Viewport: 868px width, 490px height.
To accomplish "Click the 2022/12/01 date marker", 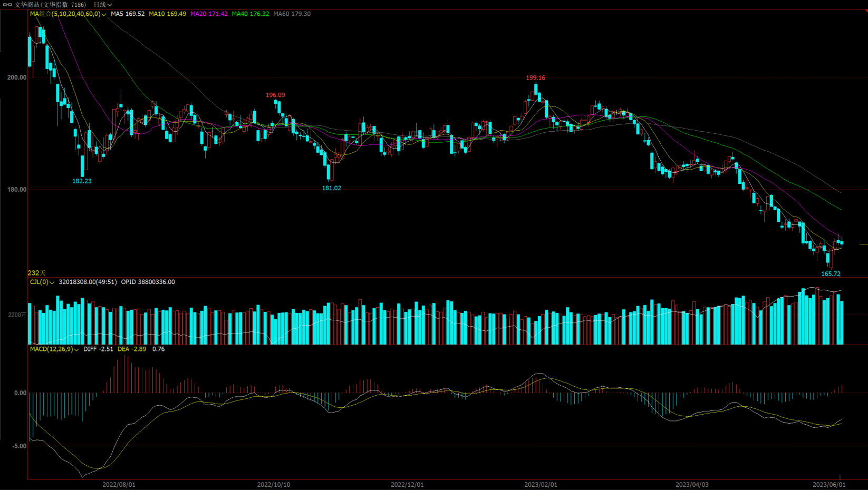I will [407, 485].
